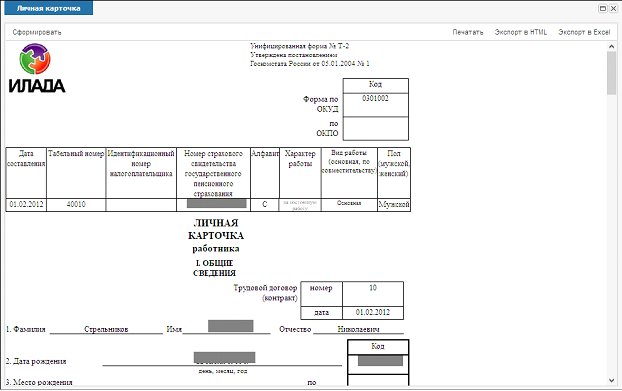Click the date cell 01.02.2012 in table
This screenshot has height=391, width=622.
[x=26, y=205]
